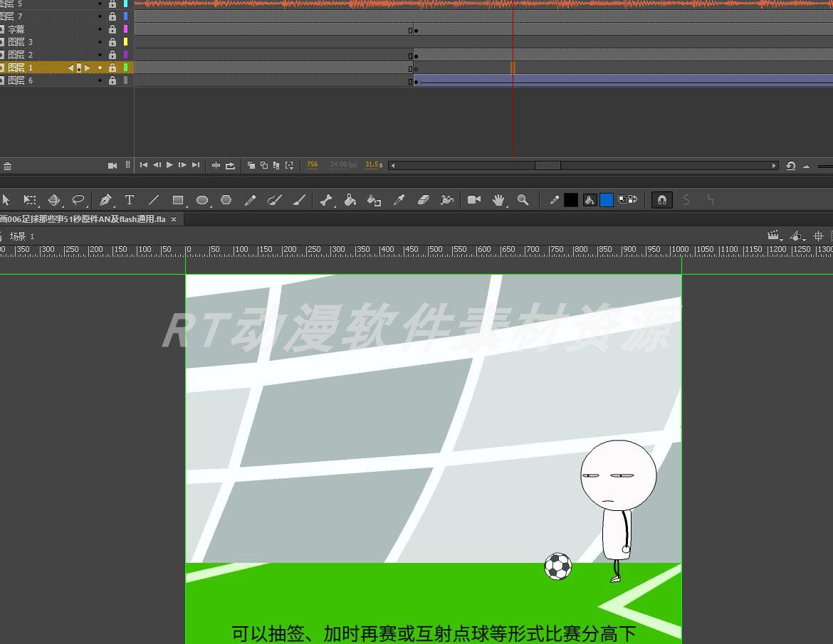Toggle lock on 图层 1
Image resolution: width=833 pixels, height=644 pixels.
(112, 68)
